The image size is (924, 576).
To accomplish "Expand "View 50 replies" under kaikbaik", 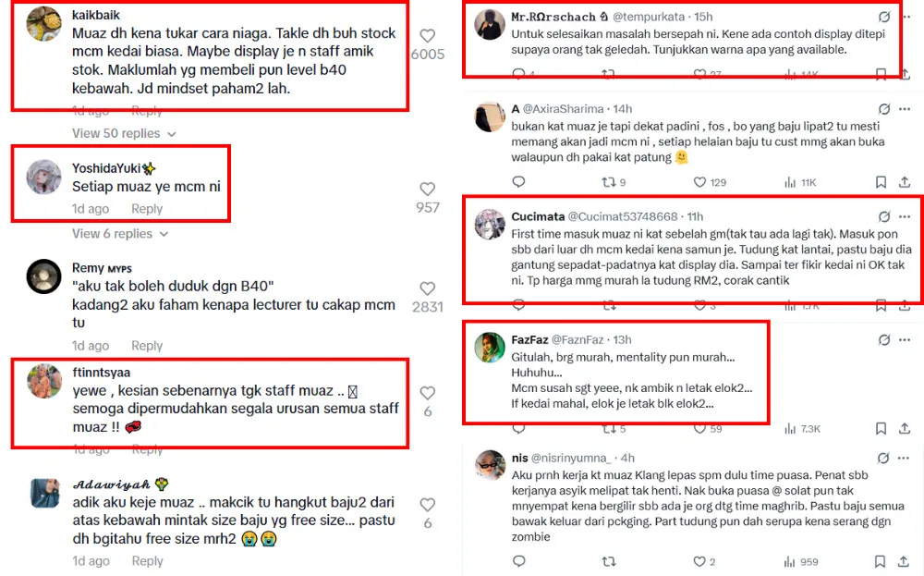I will click(x=124, y=133).
